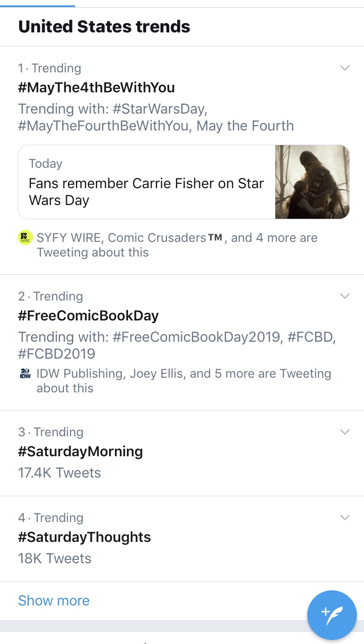This screenshot has height=644, width=364.
Task: Tap the SYFY WIRE avatar icon
Action: tap(25, 238)
